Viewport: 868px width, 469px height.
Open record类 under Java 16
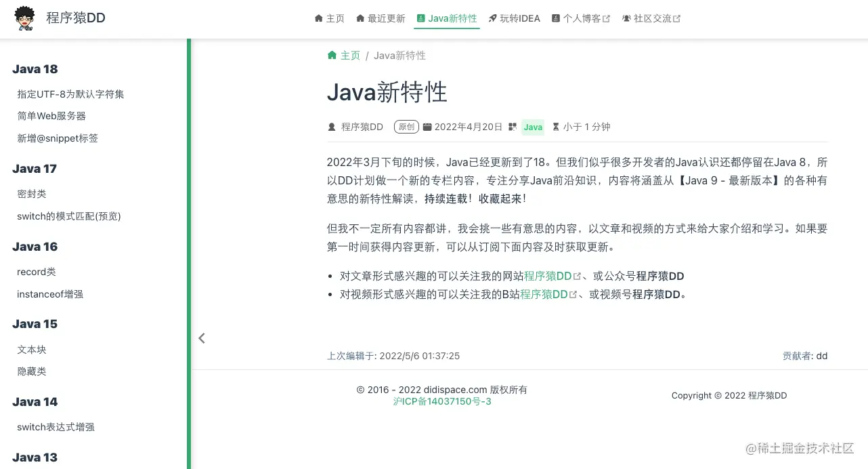(37, 272)
